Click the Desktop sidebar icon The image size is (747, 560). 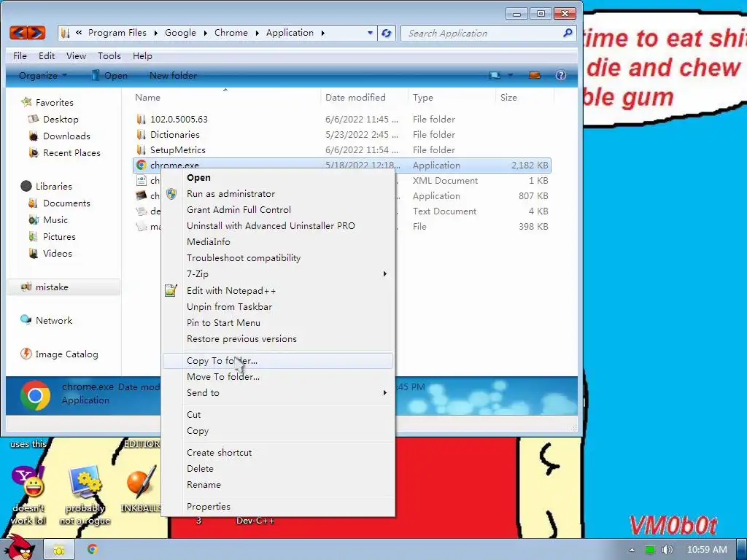(33, 119)
